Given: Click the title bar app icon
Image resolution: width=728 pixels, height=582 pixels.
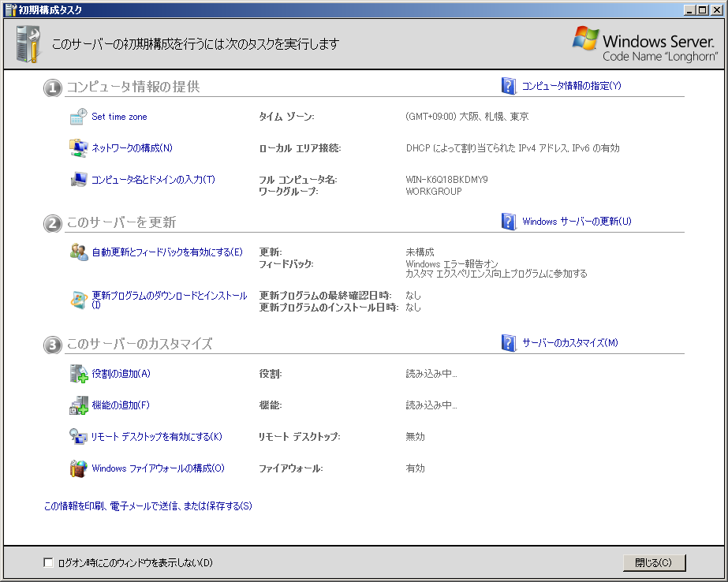Looking at the screenshot, I should 10,9.
